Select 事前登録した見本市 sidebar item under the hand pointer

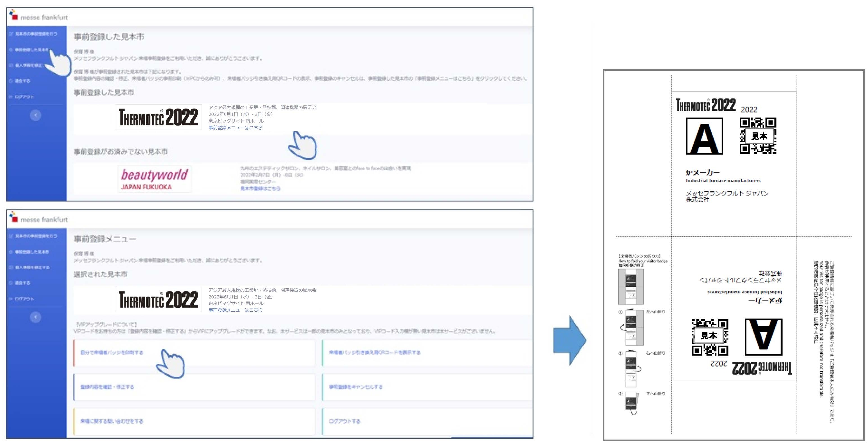(29, 49)
